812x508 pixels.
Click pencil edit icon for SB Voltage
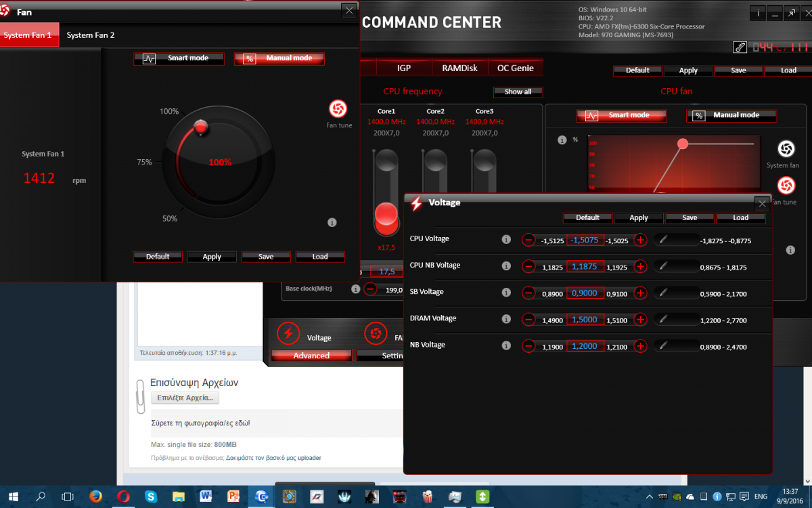(663, 293)
